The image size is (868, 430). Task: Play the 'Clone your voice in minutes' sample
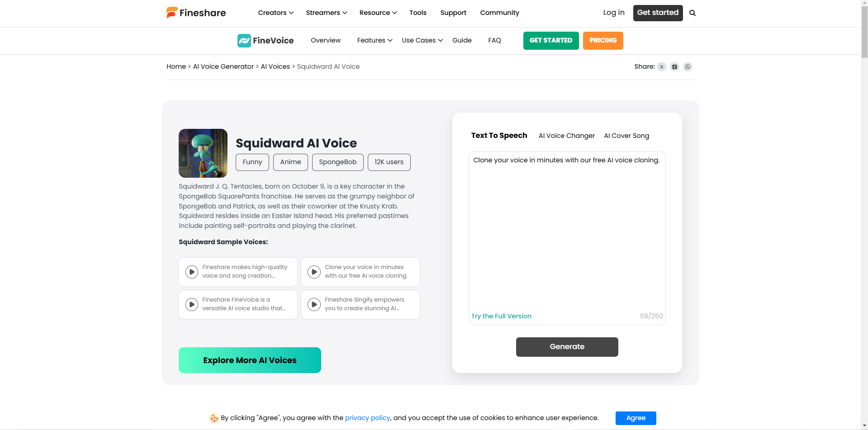pos(314,272)
